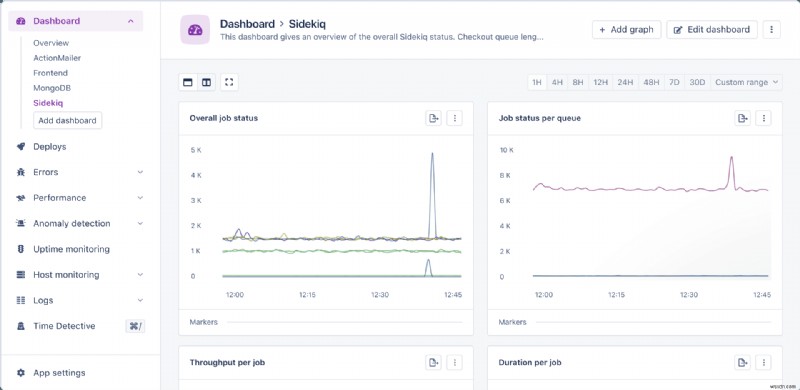Expand the Host monitoring section

tap(140, 275)
